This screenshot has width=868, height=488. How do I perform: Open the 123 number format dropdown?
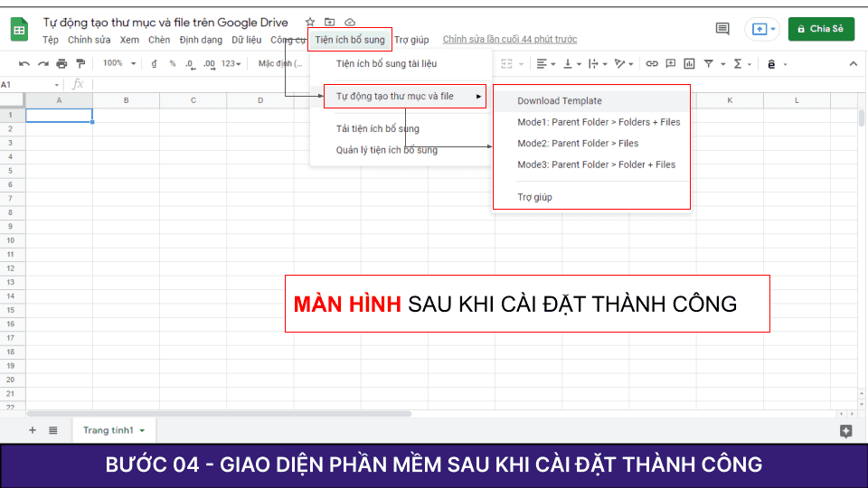click(231, 64)
